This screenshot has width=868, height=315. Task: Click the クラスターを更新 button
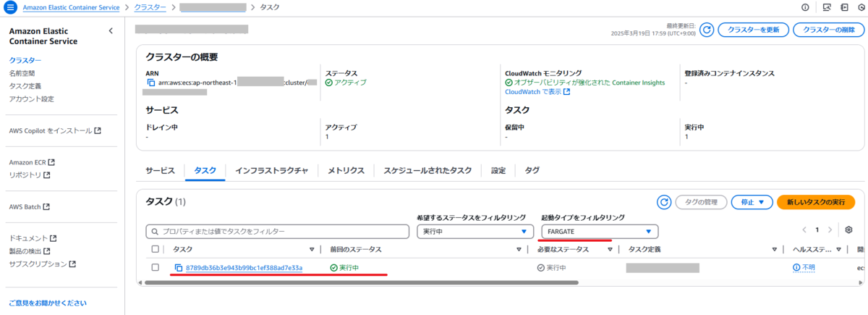pyautogui.click(x=753, y=30)
